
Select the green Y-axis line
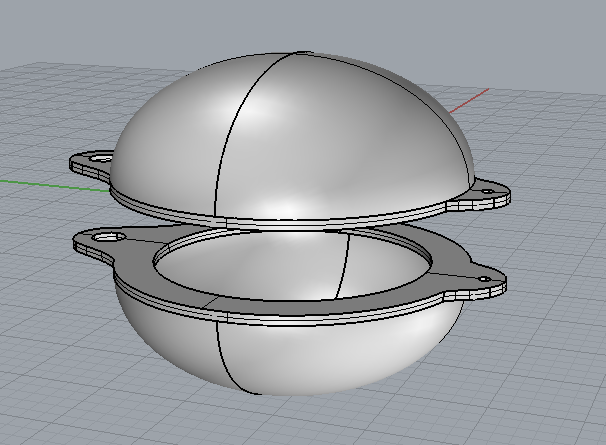click(x=54, y=186)
